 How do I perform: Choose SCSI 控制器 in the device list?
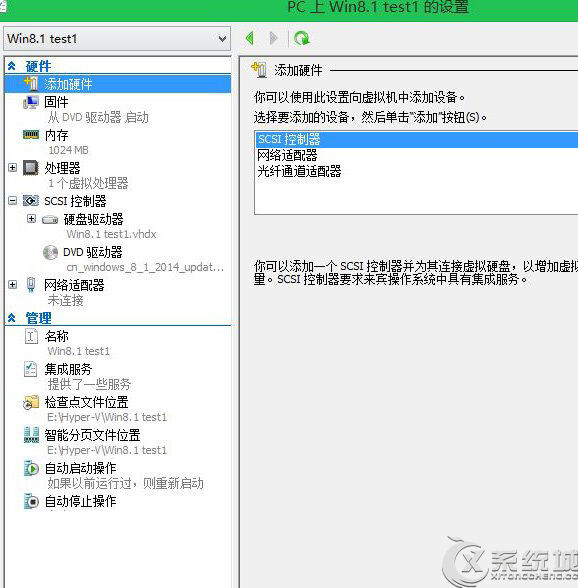tap(416, 140)
